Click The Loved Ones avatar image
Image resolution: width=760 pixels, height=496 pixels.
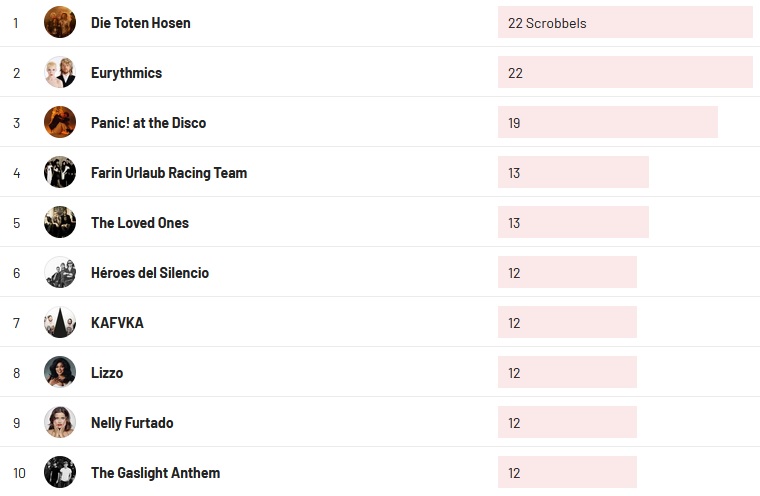click(60, 222)
